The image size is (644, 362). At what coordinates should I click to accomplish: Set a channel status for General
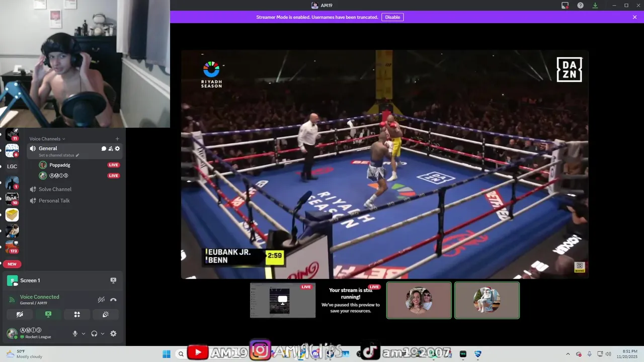coord(59,155)
